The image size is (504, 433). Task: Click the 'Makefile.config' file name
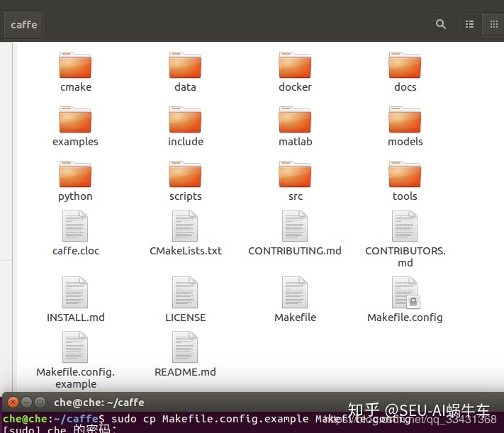pyautogui.click(x=405, y=317)
